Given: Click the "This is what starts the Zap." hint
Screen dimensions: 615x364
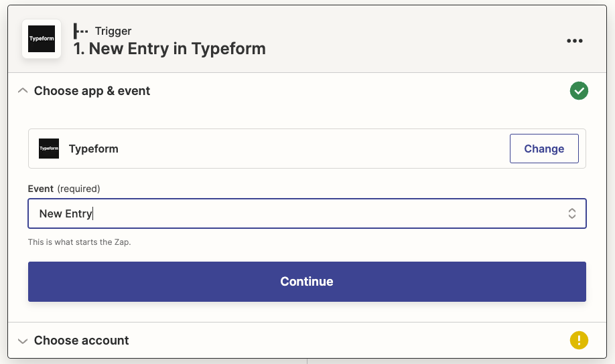Looking at the screenshot, I should (79, 242).
